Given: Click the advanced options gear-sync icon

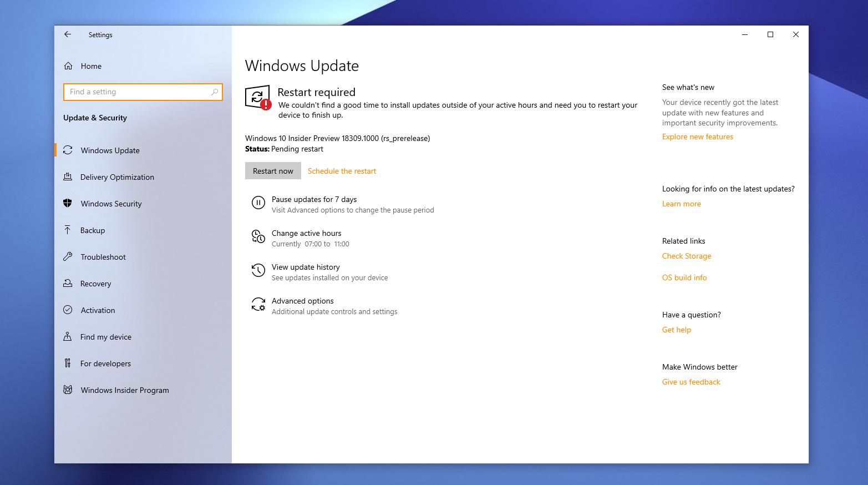Looking at the screenshot, I should (258, 305).
